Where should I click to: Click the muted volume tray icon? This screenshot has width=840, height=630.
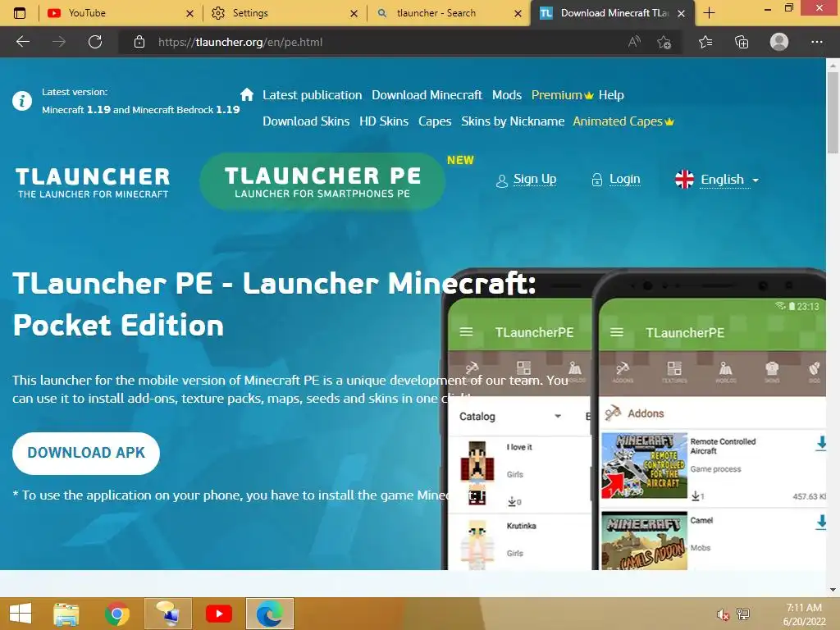tap(723, 614)
